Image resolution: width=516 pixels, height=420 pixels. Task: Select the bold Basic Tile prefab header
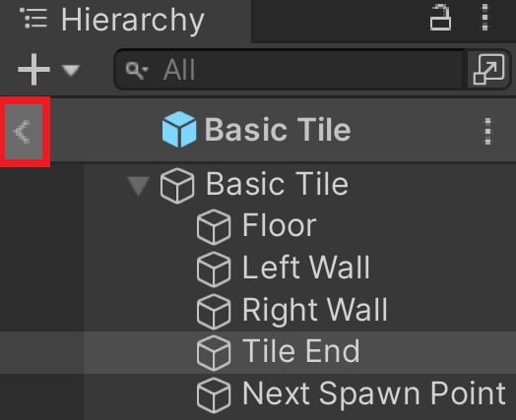(x=278, y=130)
